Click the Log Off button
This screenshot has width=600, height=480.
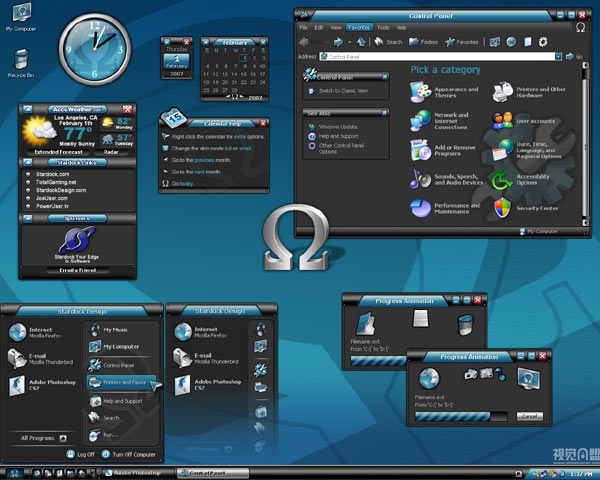81,454
